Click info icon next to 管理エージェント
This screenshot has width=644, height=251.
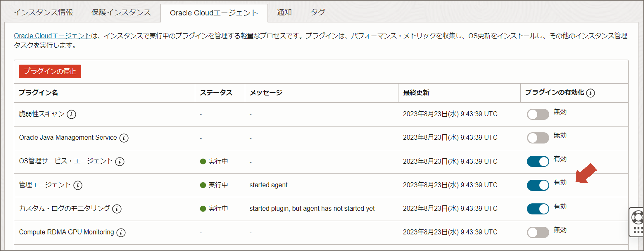point(78,185)
